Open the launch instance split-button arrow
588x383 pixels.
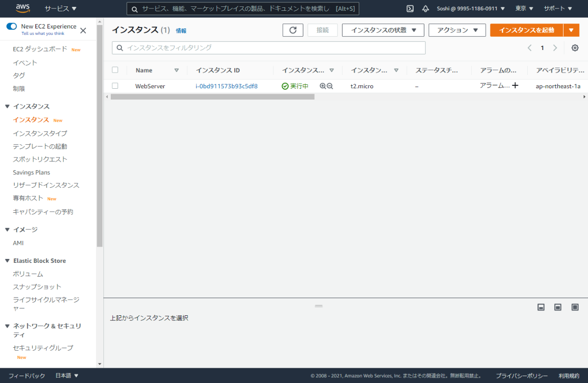pos(571,30)
